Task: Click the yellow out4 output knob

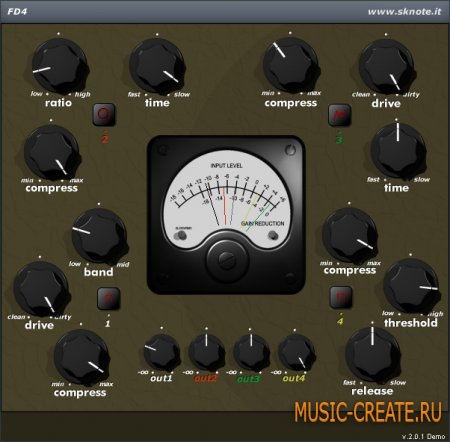Action: (x=296, y=353)
